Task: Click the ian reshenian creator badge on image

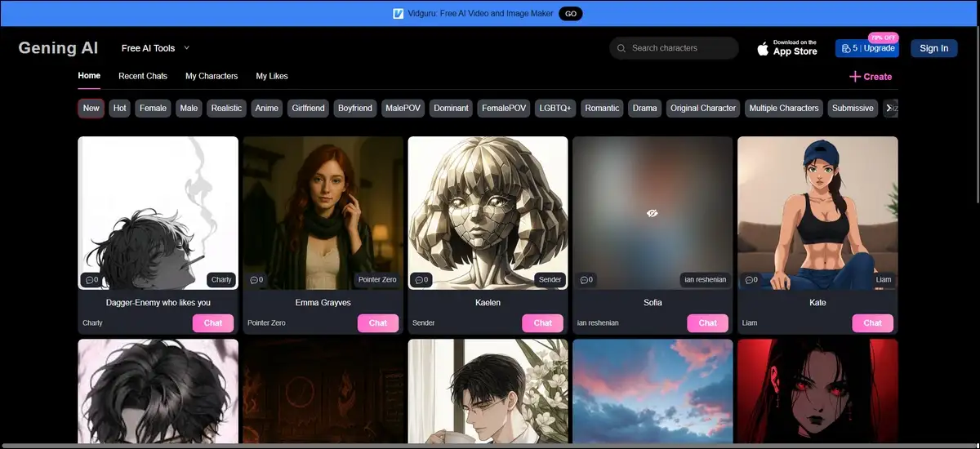Action: (706, 279)
